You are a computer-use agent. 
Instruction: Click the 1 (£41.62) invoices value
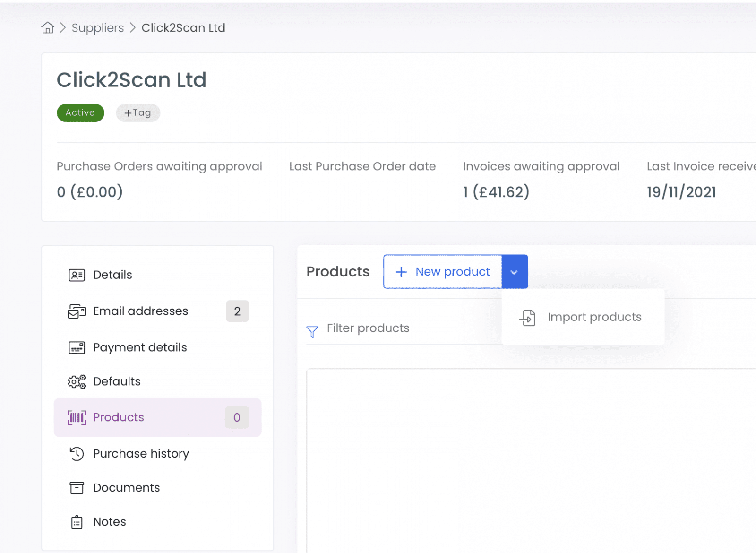[496, 192]
